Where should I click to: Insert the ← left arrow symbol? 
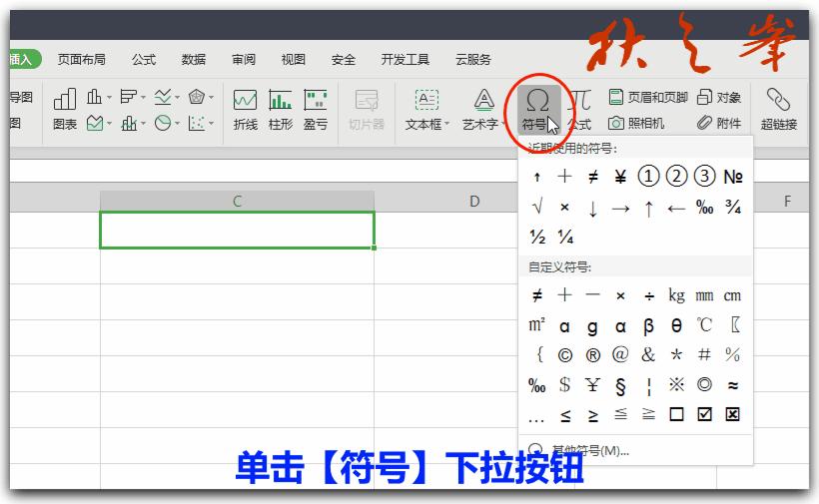point(676,210)
